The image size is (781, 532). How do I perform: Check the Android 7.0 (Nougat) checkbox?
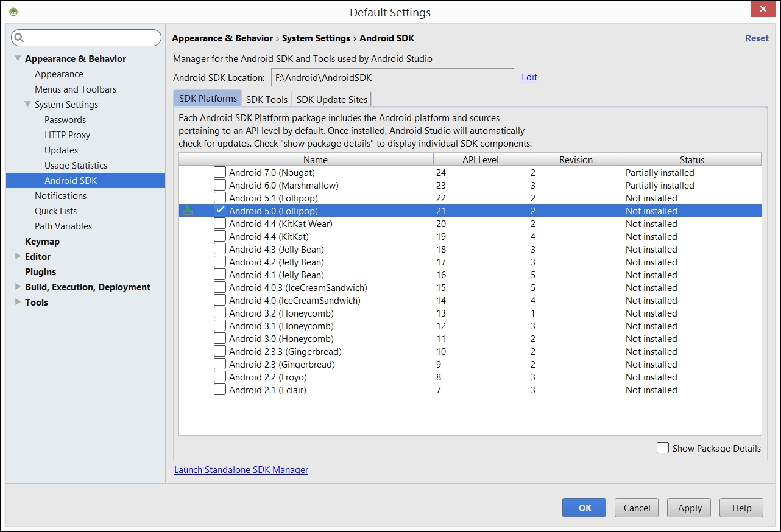(220, 172)
